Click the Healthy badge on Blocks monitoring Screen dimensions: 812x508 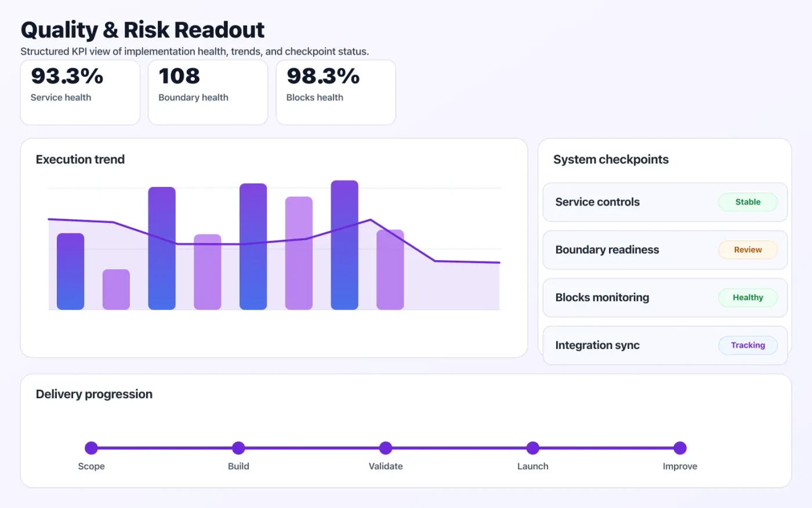[x=748, y=297]
